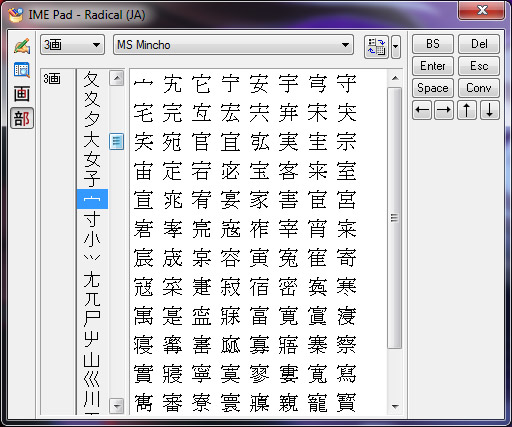Select the 川 radical in the list

(x=92, y=399)
